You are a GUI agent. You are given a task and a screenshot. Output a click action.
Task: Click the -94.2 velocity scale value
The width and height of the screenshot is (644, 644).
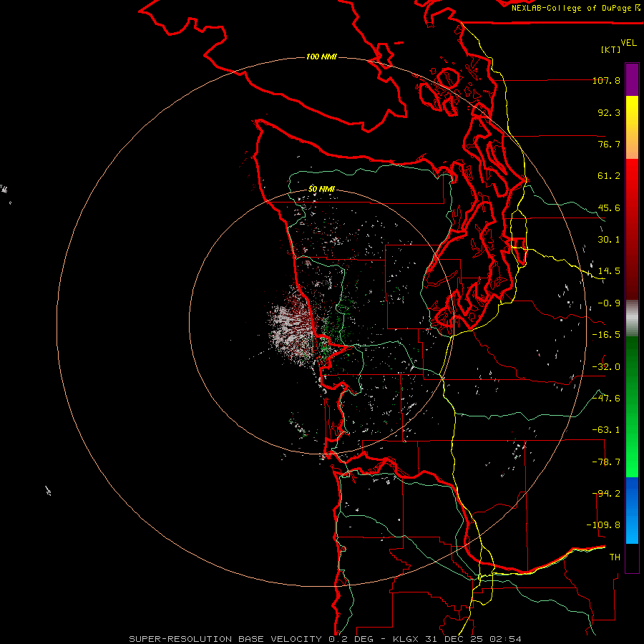(x=606, y=493)
